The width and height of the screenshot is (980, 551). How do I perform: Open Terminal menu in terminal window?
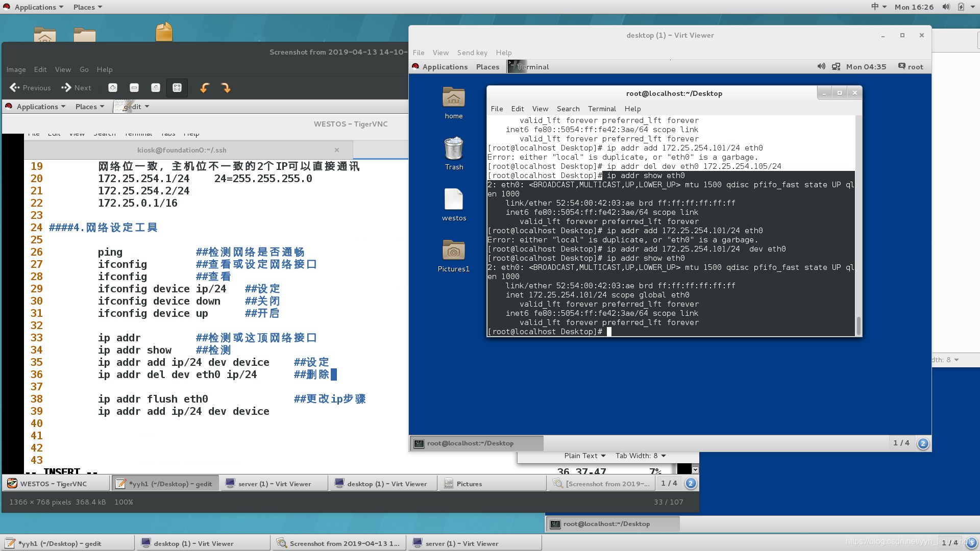click(x=601, y=109)
